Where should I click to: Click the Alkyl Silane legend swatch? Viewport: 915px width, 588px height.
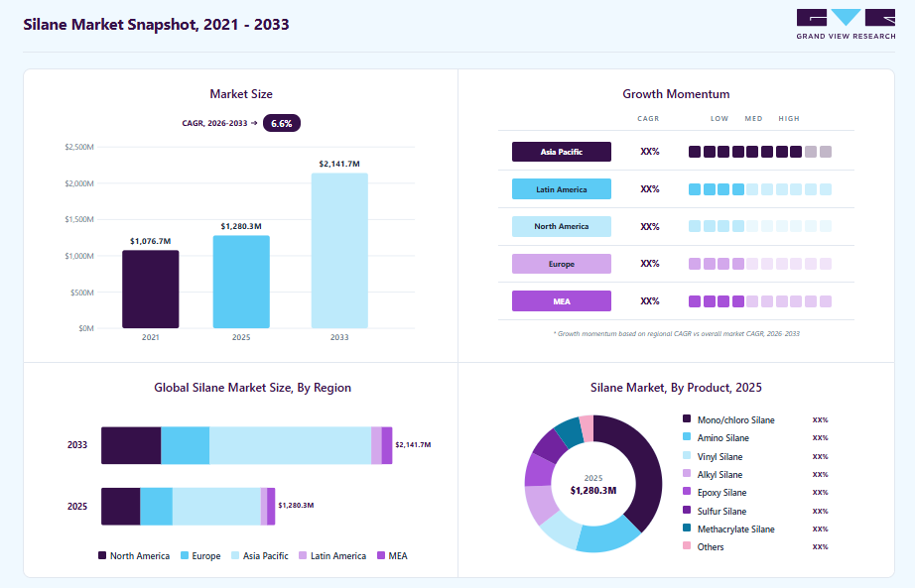click(x=687, y=474)
